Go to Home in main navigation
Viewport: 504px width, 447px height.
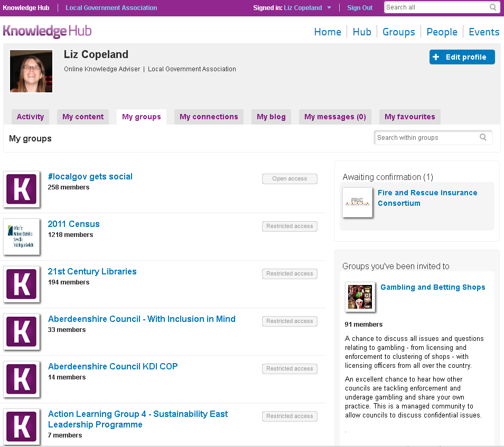328,32
